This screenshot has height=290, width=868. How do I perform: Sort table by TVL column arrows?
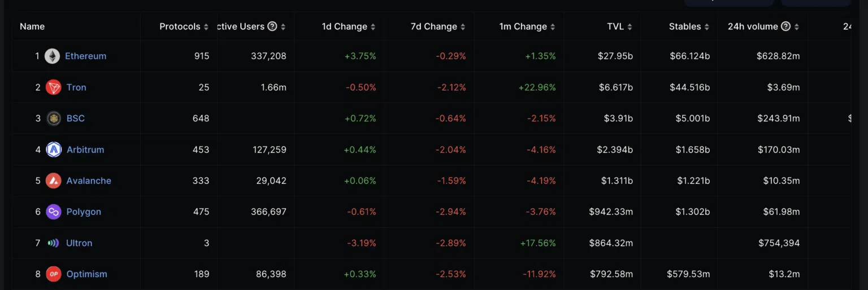point(630,27)
